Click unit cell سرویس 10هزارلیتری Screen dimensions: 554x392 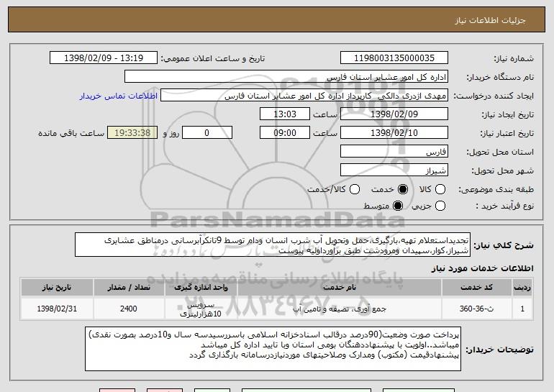201,309
